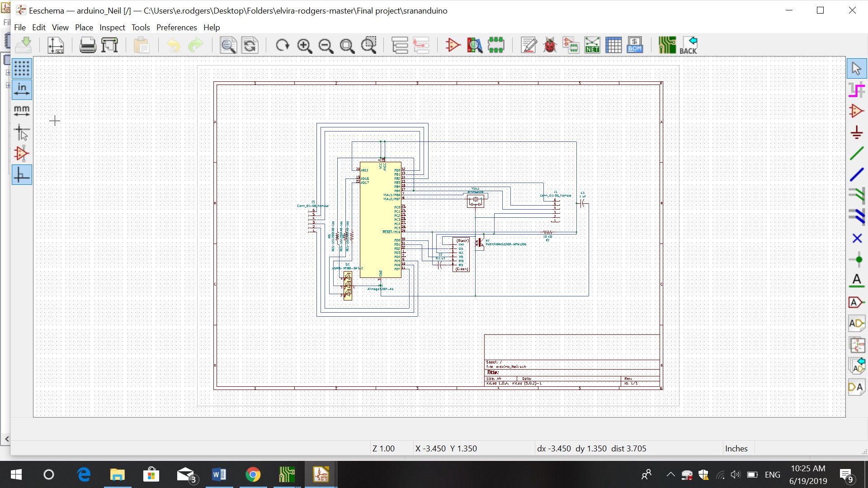Viewport: 868px width, 488px height.
Task: Click left scroll arrow at bottom
Action: pos(7,439)
